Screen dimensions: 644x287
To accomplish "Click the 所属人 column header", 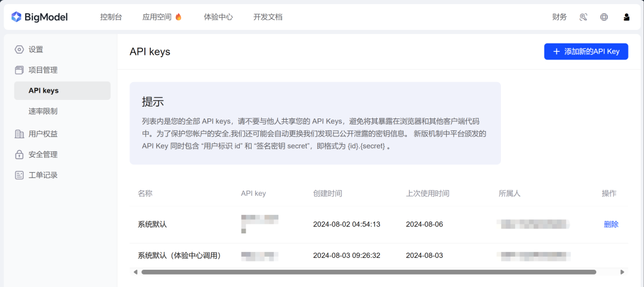I will [510, 194].
